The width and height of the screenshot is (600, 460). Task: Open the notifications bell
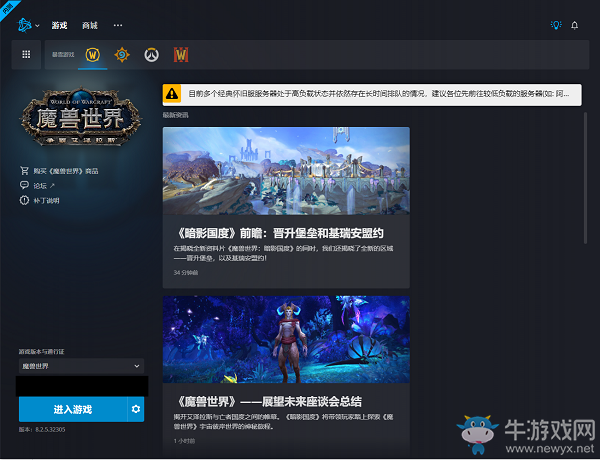[x=574, y=25]
